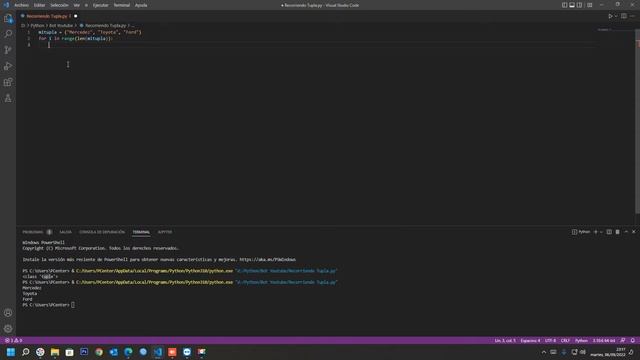Screen dimensions: 640x360
Task: Open notifications bell in status bar
Action: (x=633, y=340)
